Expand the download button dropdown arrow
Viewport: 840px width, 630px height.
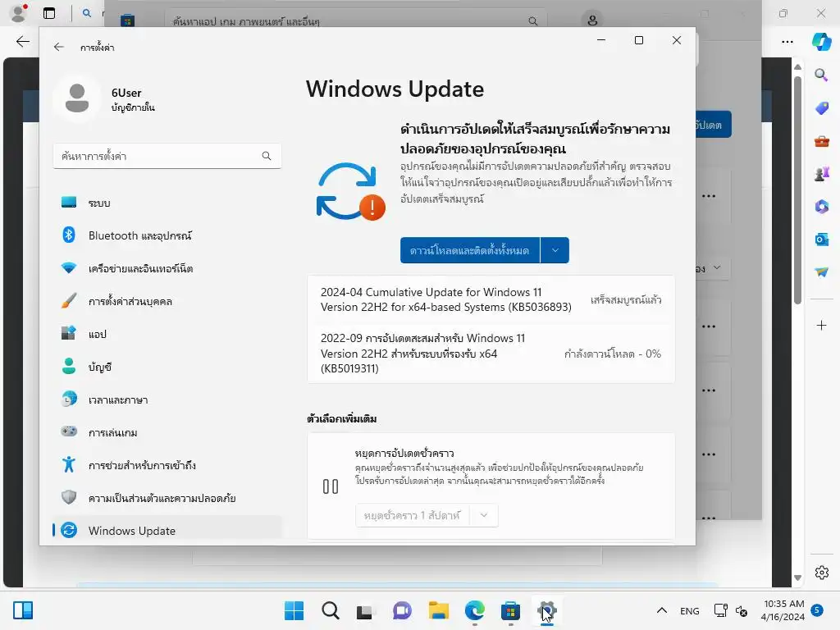(555, 250)
